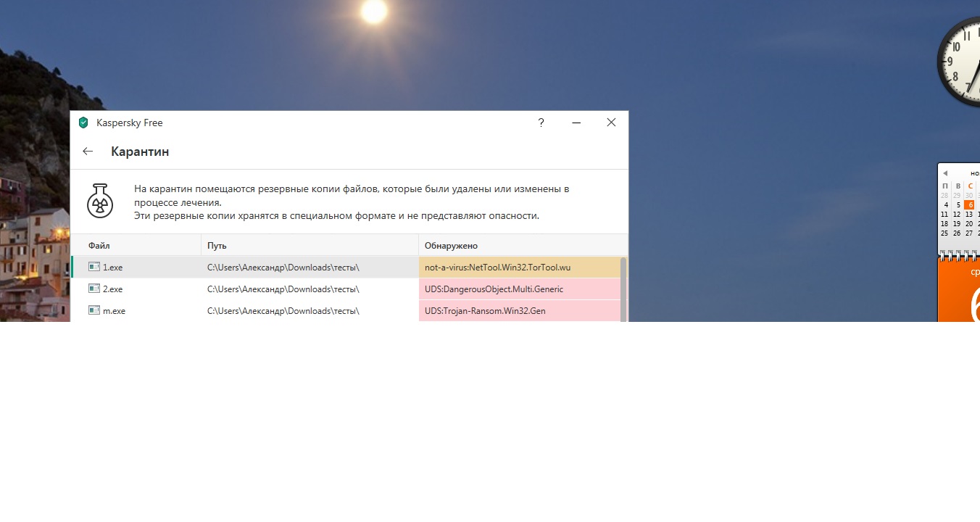
Task: Click the path cell in the m.exe row
Action: pyautogui.click(x=310, y=311)
